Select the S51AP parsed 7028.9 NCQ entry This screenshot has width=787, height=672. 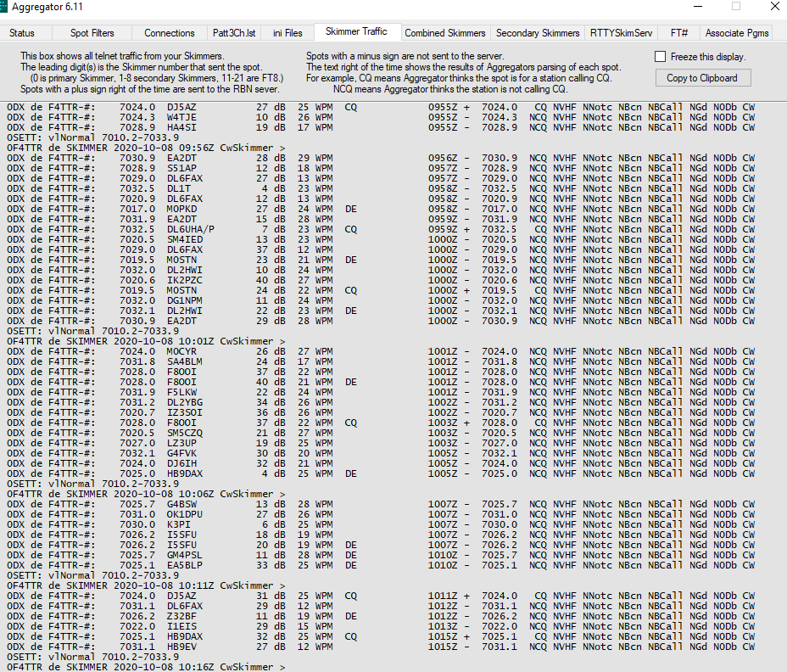pos(591,168)
